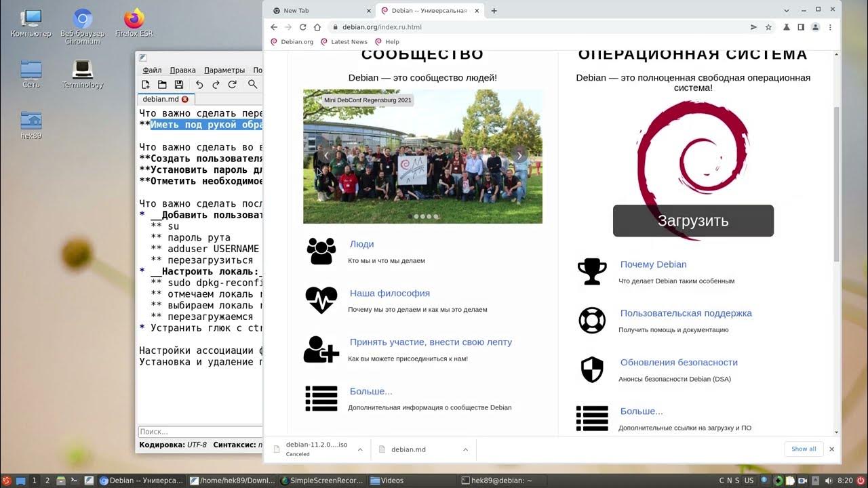This screenshot has width=868, height=488.
Task: Click the Chromium back arrow
Action: click(274, 27)
